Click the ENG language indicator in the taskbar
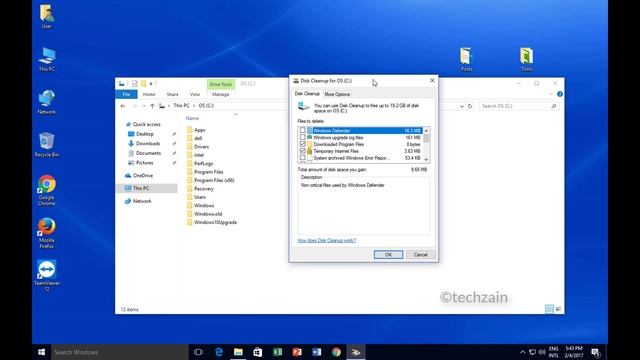This screenshot has width=640, height=360. click(553, 352)
